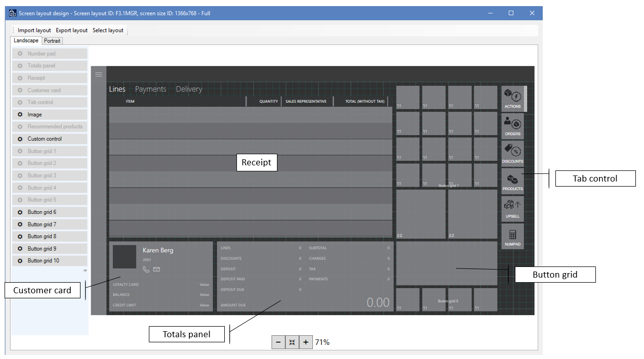This screenshot has height=359, width=644.
Task: Select the ACTIONS tab icon
Action: coord(512,98)
